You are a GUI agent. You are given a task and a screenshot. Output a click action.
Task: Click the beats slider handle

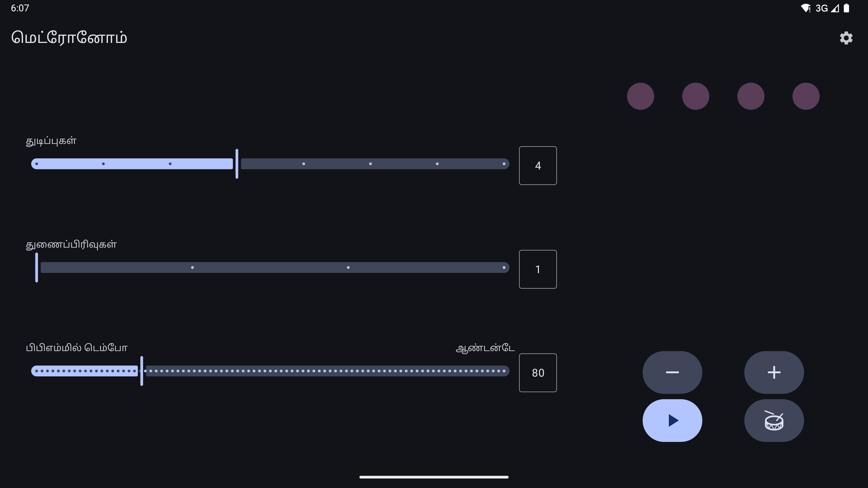[237, 164]
